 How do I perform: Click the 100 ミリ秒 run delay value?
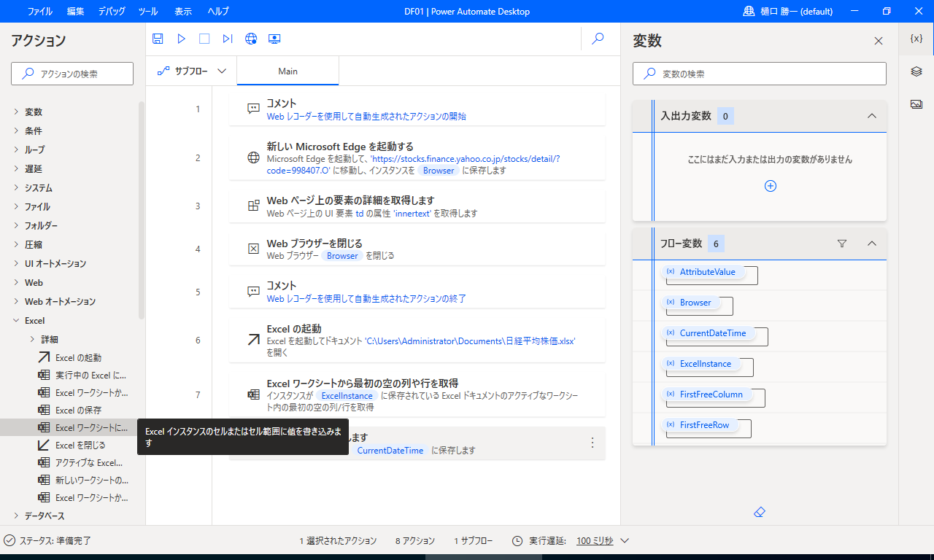click(595, 541)
